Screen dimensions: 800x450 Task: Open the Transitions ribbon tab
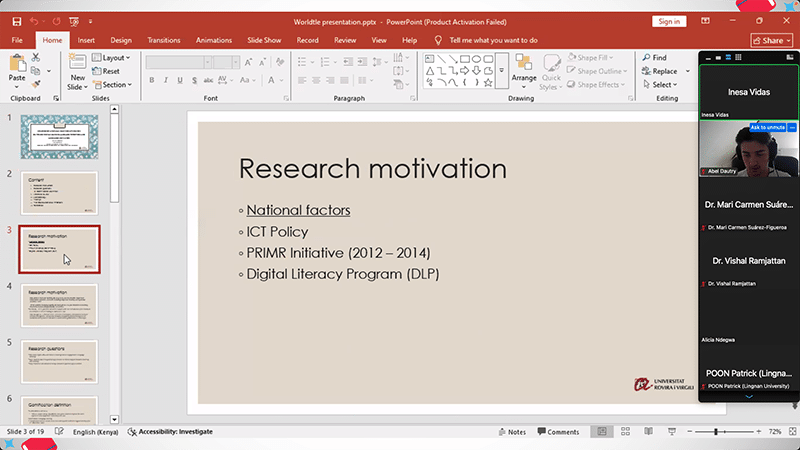coord(163,40)
